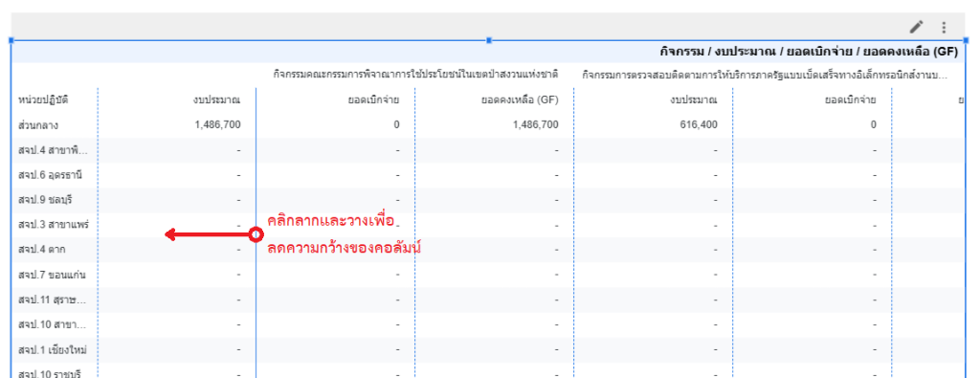Click the chart title ending with ยอดคงเหลือ (GF)
The image size is (980, 378).
[809, 52]
